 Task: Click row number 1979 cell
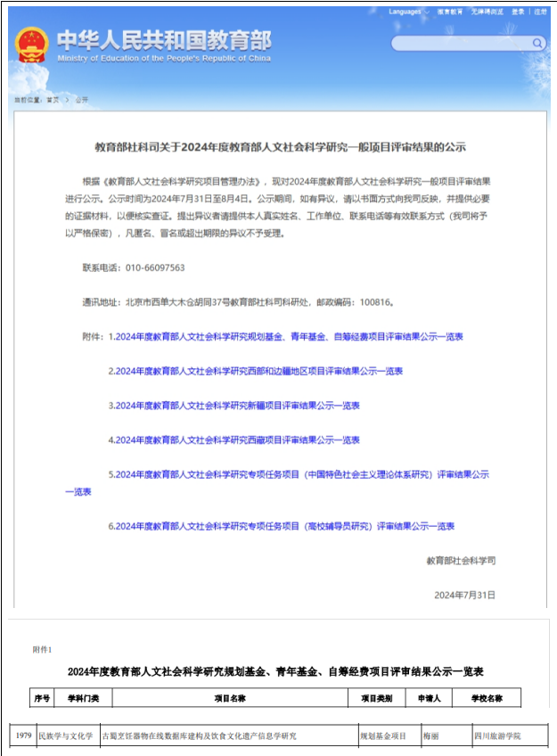[x=23, y=735]
